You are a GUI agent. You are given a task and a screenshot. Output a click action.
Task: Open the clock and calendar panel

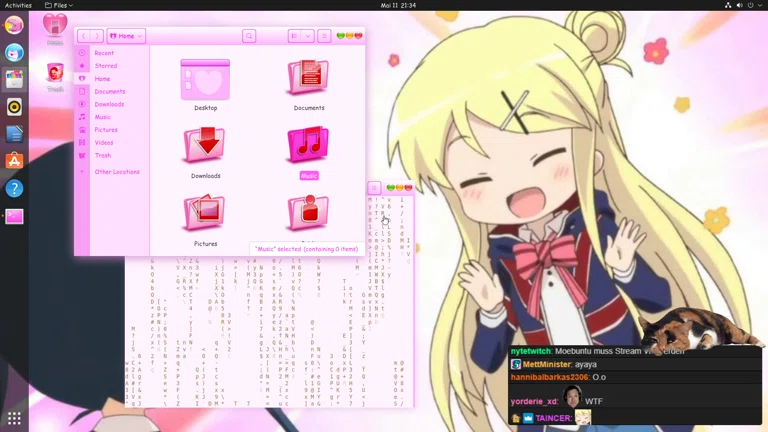tap(398, 5)
